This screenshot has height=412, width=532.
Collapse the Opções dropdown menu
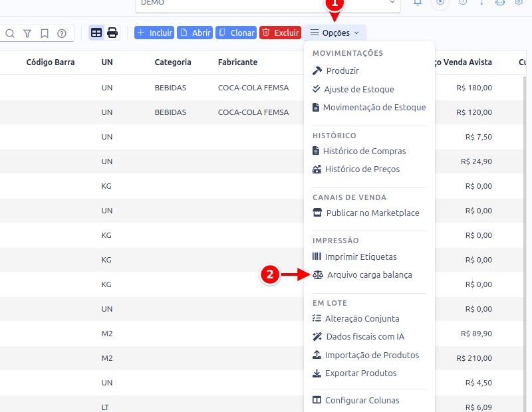[334, 33]
